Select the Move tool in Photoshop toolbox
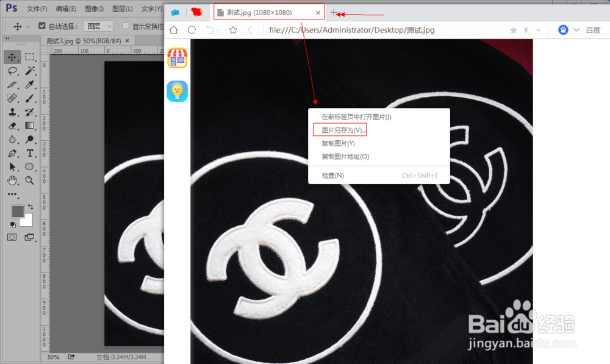Screen dimensions: 610x364 point(12,57)
